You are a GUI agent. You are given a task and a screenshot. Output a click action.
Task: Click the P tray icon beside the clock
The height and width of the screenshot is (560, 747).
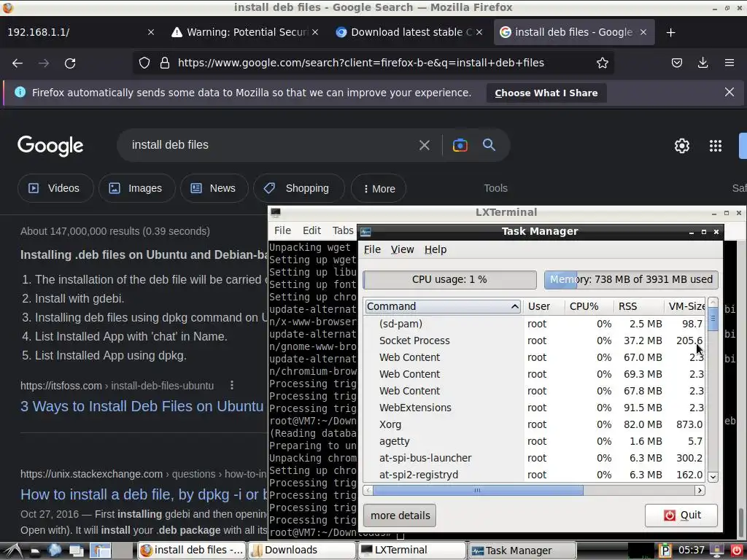[x=665, y=551]
